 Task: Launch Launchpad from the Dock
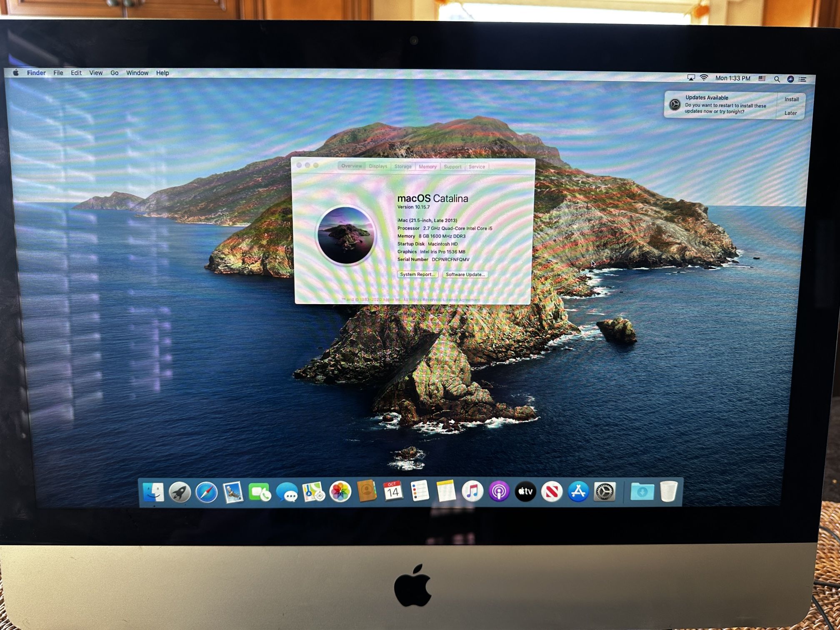click(x=180, y=492)
